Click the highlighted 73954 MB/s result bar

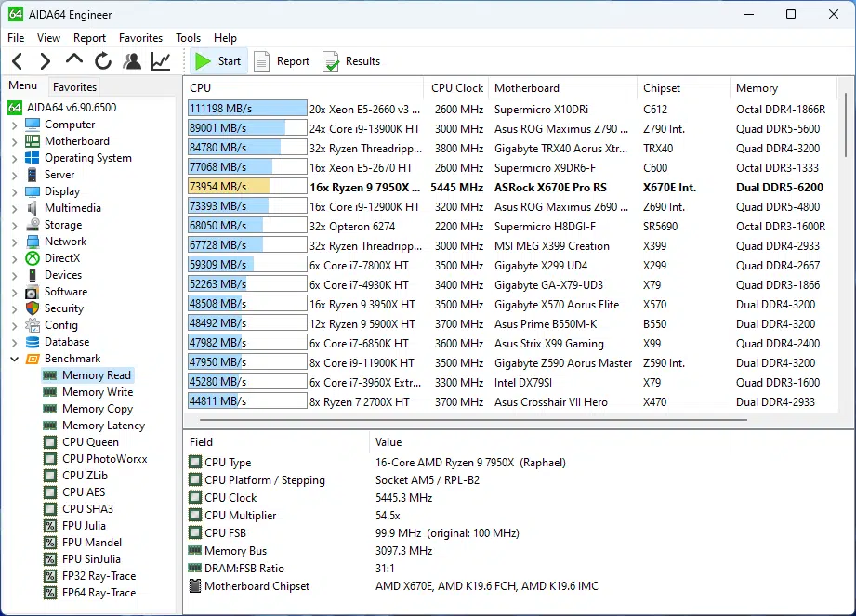pyautogui.click(x=247, y=187)
